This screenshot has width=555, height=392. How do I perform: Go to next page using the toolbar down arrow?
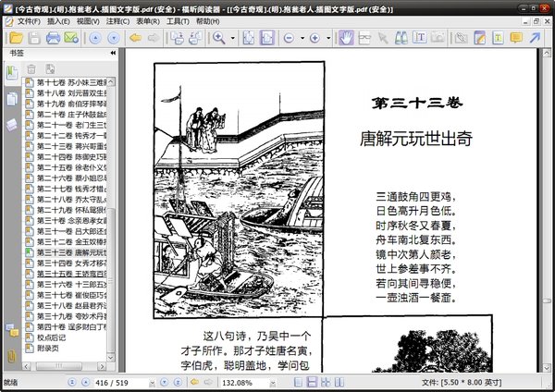point(114,38)
